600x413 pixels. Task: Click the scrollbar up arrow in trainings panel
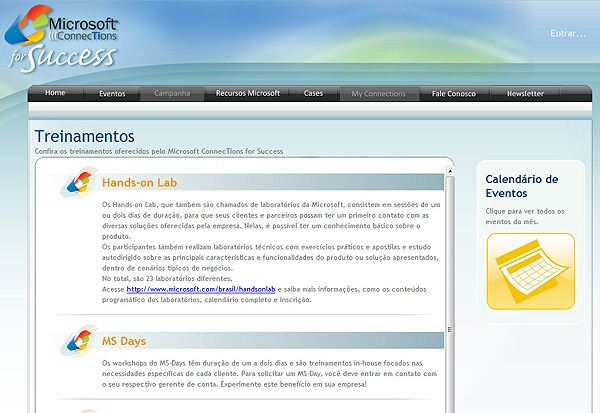[450, 171]
